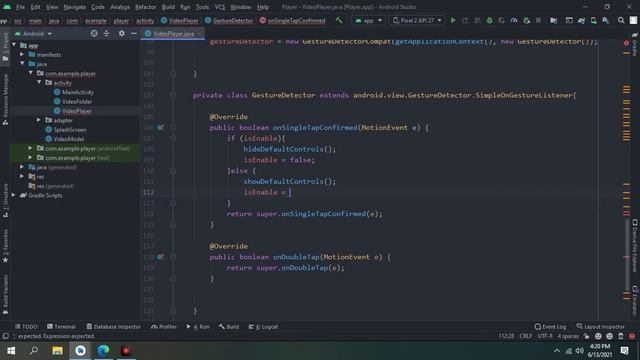Open the VCS menu
The image size is (640, 360).
[x=220, y=7]
